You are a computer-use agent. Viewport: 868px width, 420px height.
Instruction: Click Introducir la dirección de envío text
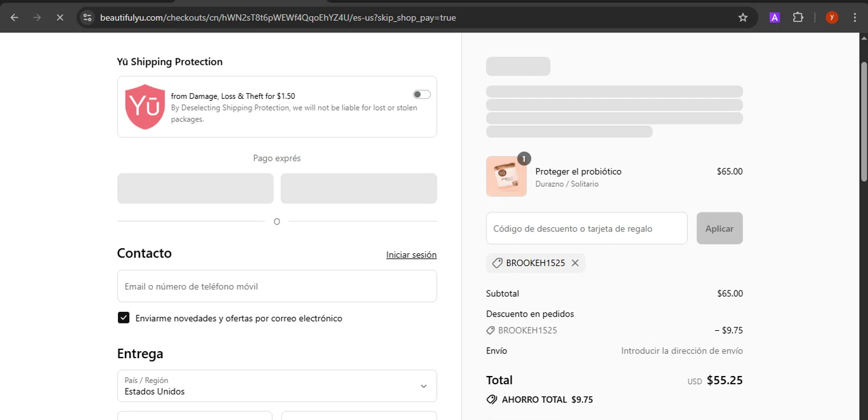[x=682, y=351]
